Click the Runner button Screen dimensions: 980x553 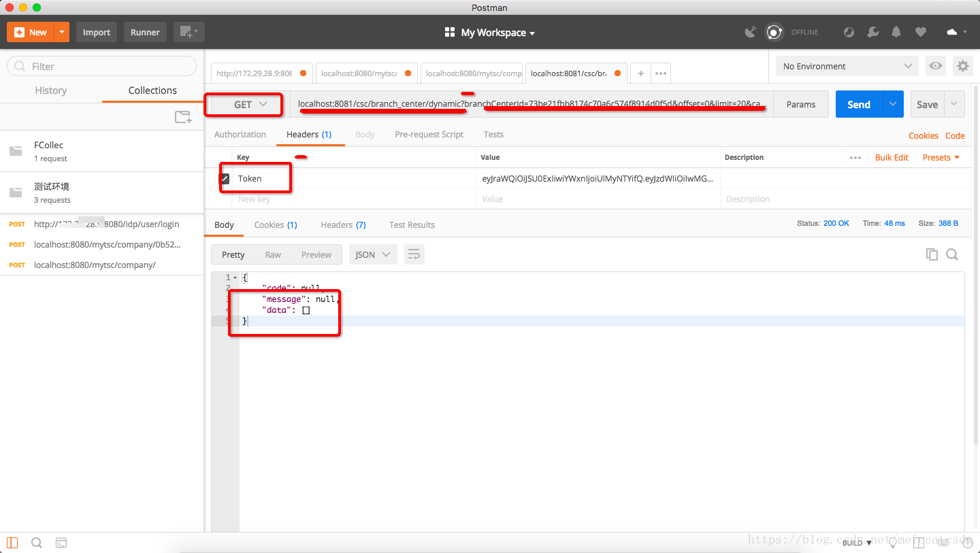(x=145, y=32)
